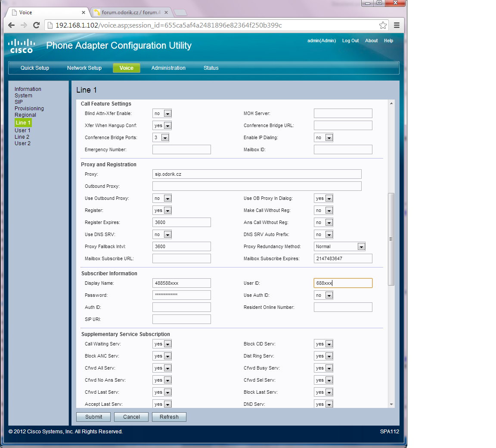
Task: Open the Register dropdown
Action: pos(162,211)
